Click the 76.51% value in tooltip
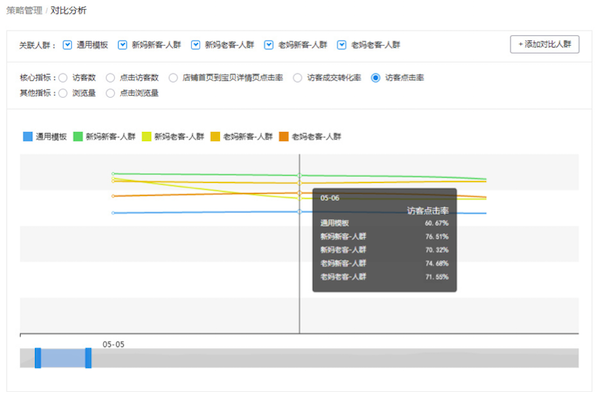The width and height of the screenshot is (600, 394). click(437, 237)
